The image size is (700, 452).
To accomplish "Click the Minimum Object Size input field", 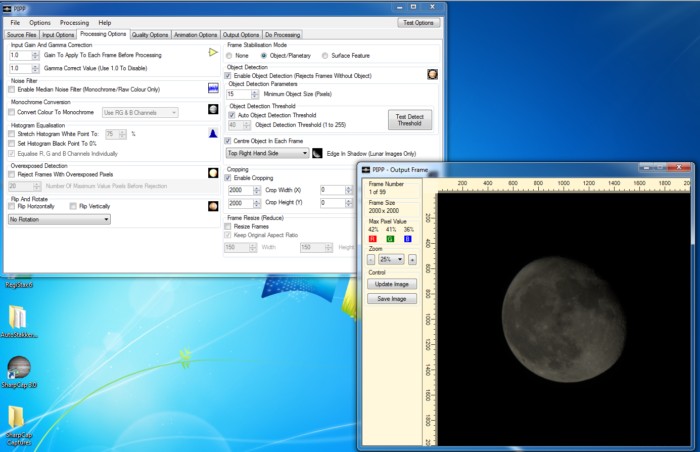I will [236, 93].
